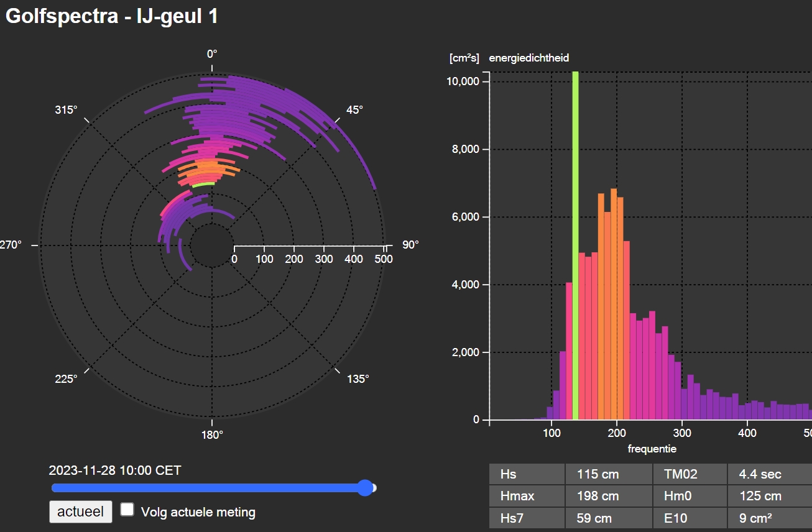812x532 pixels.
Task: Click the blue time slider handle
Action: coord(366,488)
